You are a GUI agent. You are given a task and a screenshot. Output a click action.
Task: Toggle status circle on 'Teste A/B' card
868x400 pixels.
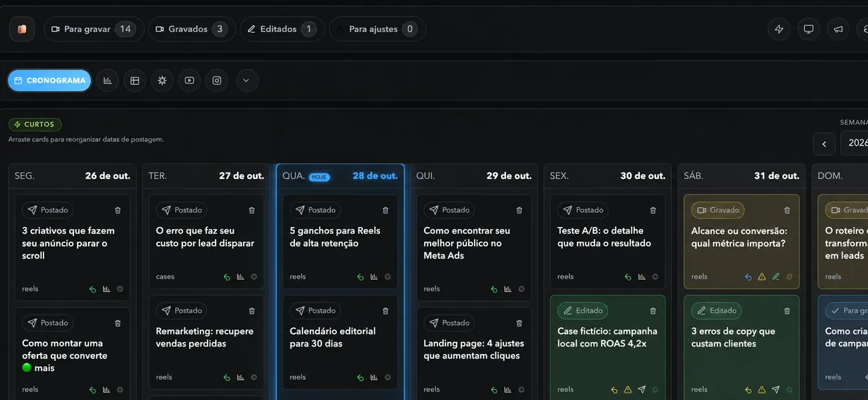(x=655, y=276)
